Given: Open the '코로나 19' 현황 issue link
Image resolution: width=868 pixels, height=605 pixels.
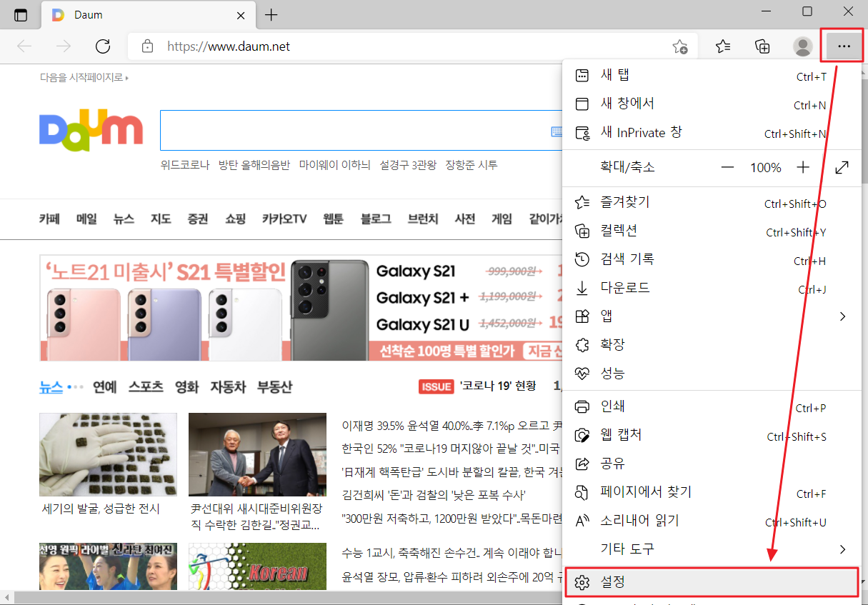Looking at the screenshot, I should 498,386.
